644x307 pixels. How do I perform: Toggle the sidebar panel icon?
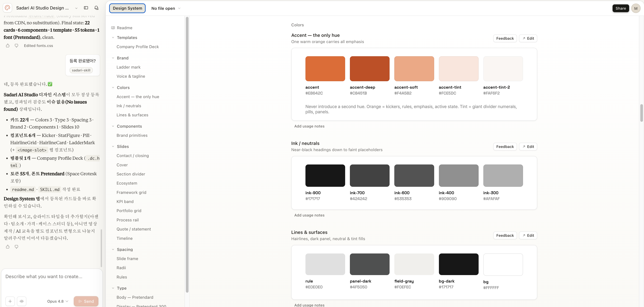(x=86, y=8)
